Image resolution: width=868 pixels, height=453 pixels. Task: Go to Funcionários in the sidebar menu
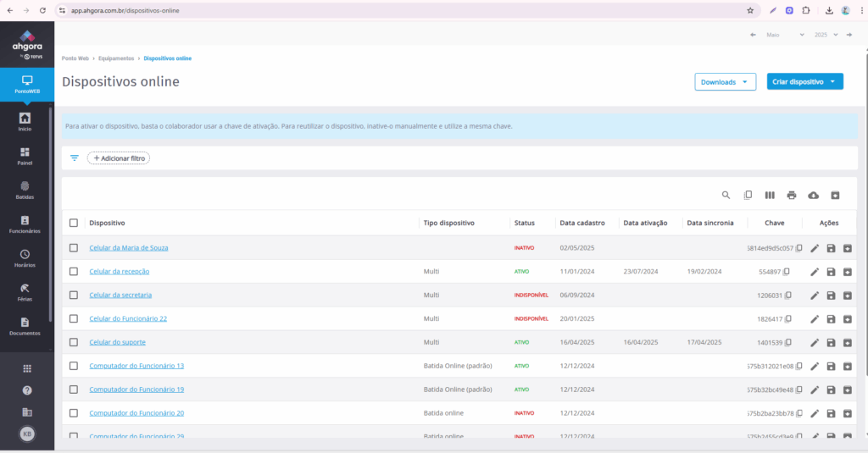[x=25, y=224]
